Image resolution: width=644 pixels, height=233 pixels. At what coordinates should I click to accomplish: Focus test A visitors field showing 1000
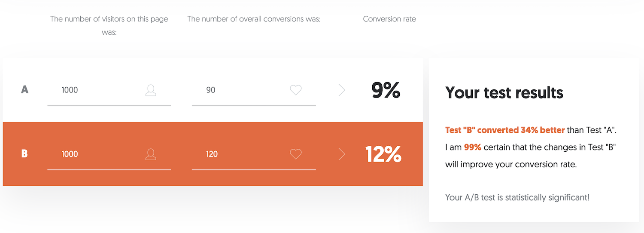(x=99, y=90)
